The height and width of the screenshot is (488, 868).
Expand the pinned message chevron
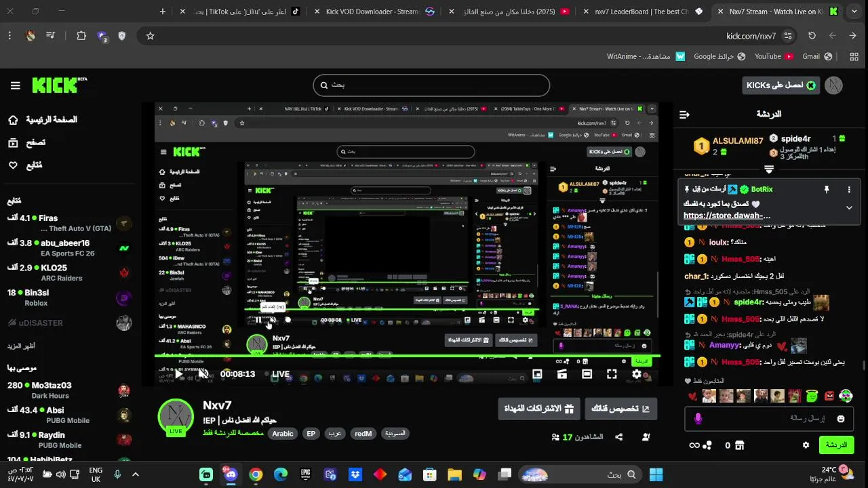(849, 208)
